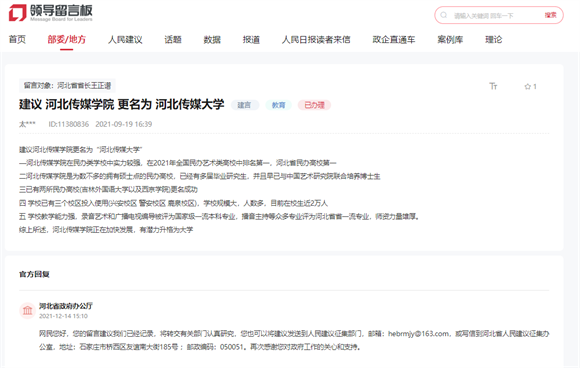This screenshot has width=580, height=368.
Task: Click the 领导留言板 logo icon
Action: (x=17, y=13)
